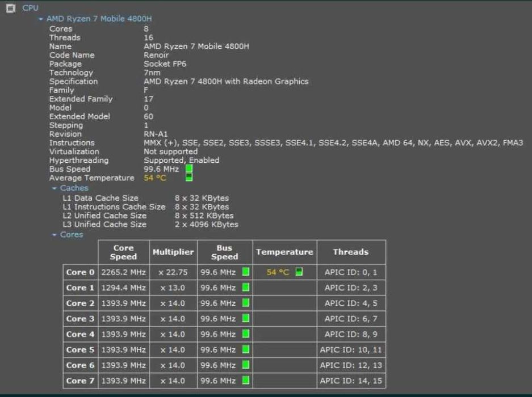Click the Threads column header
The width and height of the screenshot is (532, 397).
(x=350, y=252)
